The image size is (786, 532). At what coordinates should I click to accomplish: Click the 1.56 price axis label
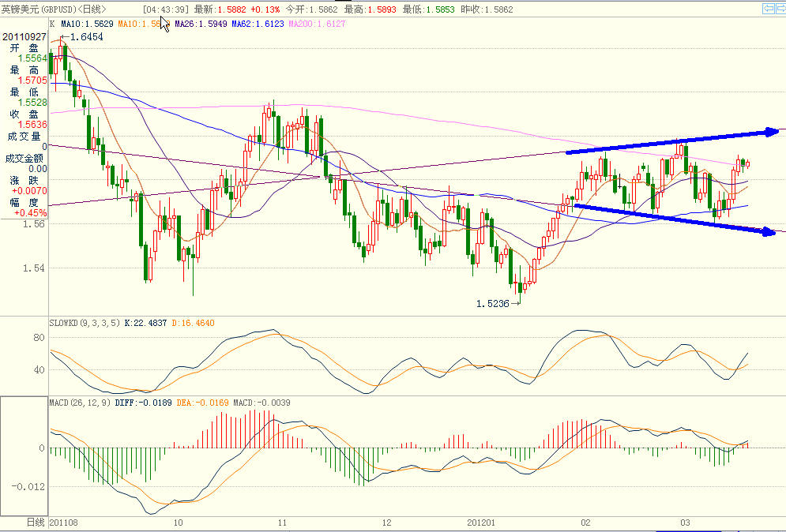pos(34,224)
